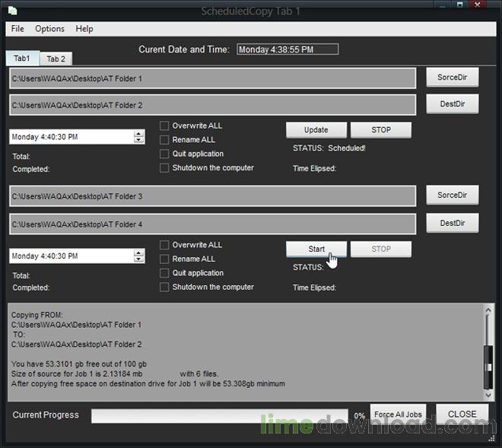This screenshot has height=448, width=502.
Task: Check Rename ALL in the first job
Action: pos(164,140)
